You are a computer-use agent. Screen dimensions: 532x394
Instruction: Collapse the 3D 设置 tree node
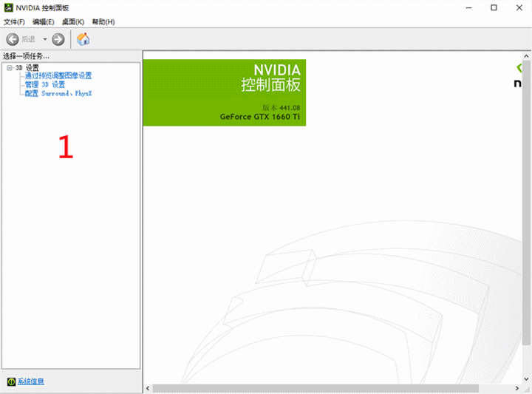(x=10, y=68)
